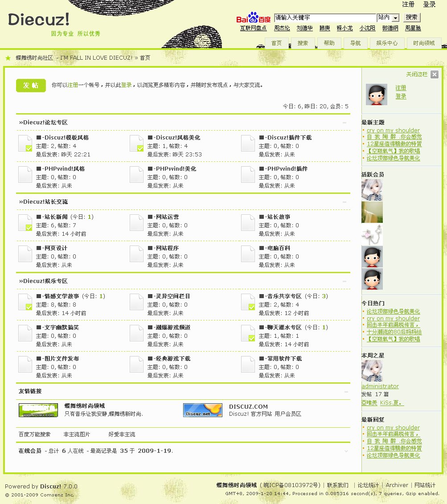Open the 常用软件下载 forum icon
This screenshot has height=504, width=447.
248,365
